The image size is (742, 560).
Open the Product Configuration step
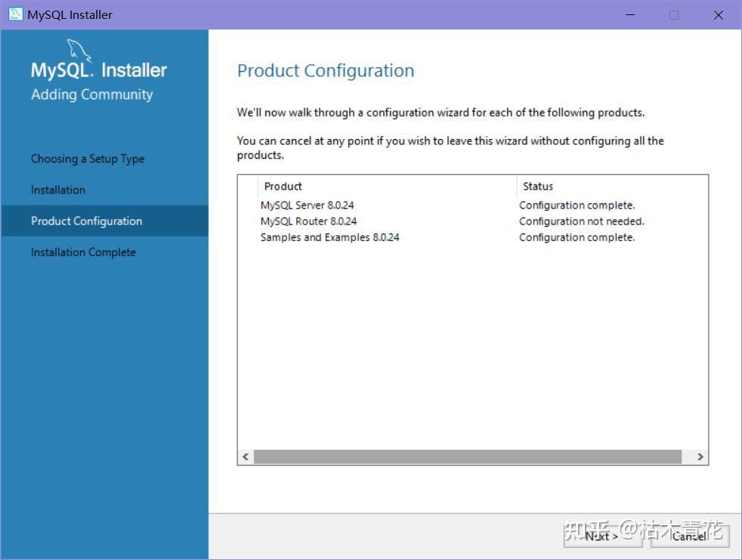(86, 221)
